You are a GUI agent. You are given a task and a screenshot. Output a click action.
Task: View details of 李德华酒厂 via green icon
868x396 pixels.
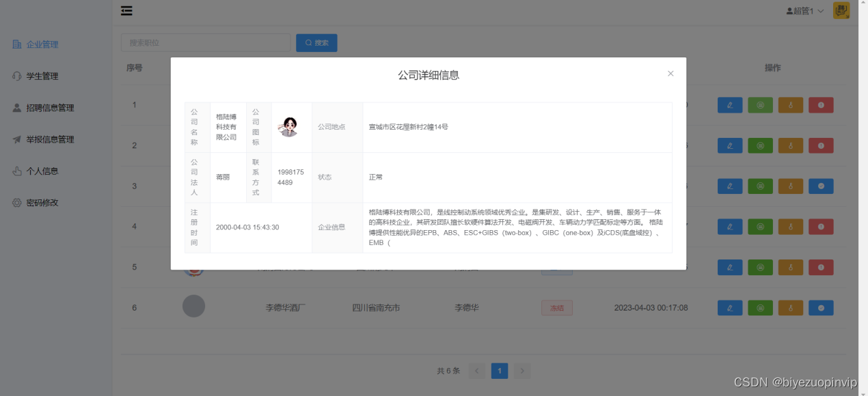point(760,308)
